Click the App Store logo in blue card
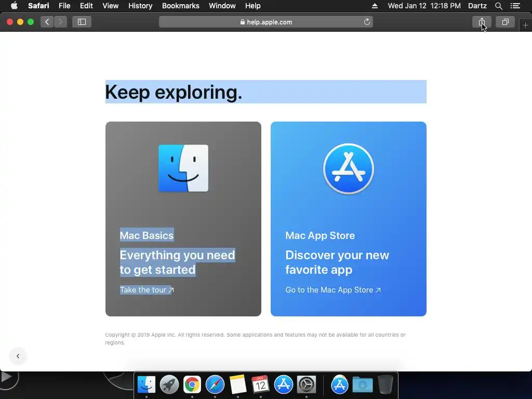Screen dimensions: 532x399 [349, 169]
